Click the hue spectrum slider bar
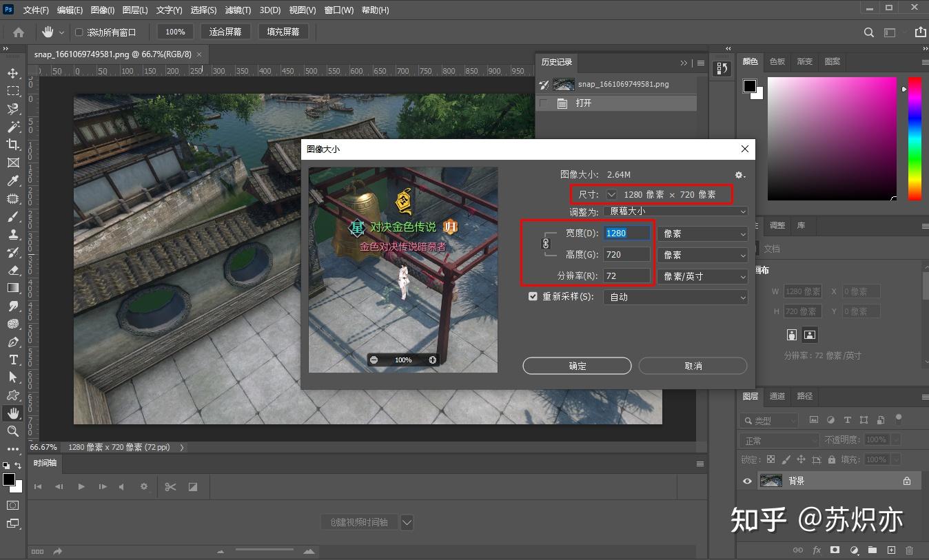Image resolution: width=929 pixels, height=560 pixels. [915, 138]
